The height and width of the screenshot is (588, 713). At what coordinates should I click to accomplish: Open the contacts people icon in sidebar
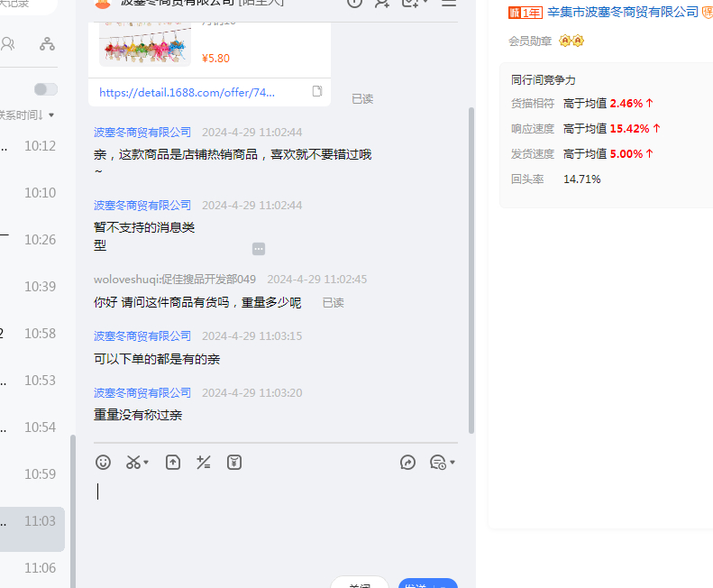(x=8, y=43)
